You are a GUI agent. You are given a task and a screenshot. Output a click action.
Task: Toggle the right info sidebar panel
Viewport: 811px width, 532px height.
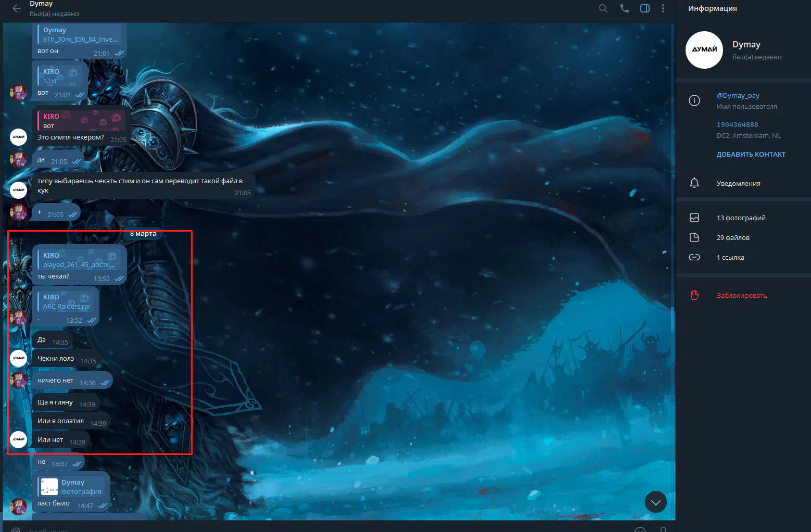click(x=645, y=8)
